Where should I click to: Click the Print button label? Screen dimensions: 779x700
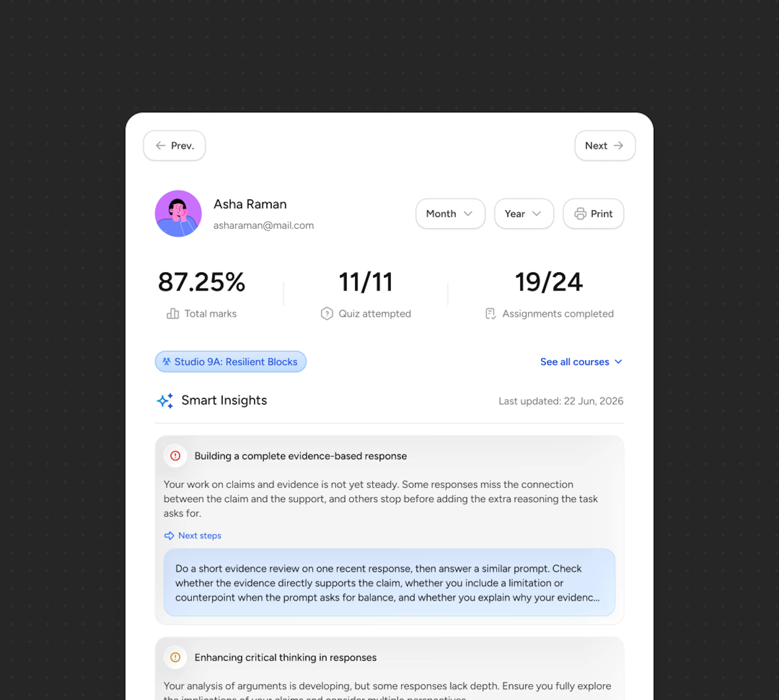click(x=601, y=214)
